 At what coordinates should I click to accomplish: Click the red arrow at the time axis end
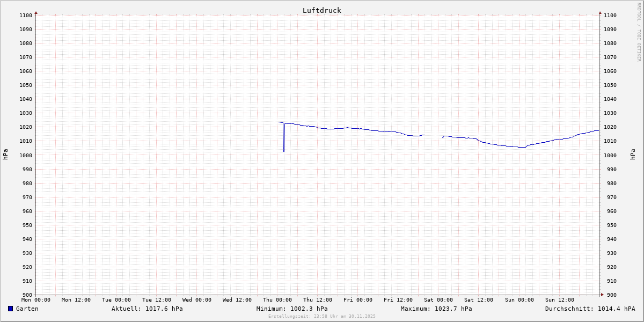(x=602, y=294)
